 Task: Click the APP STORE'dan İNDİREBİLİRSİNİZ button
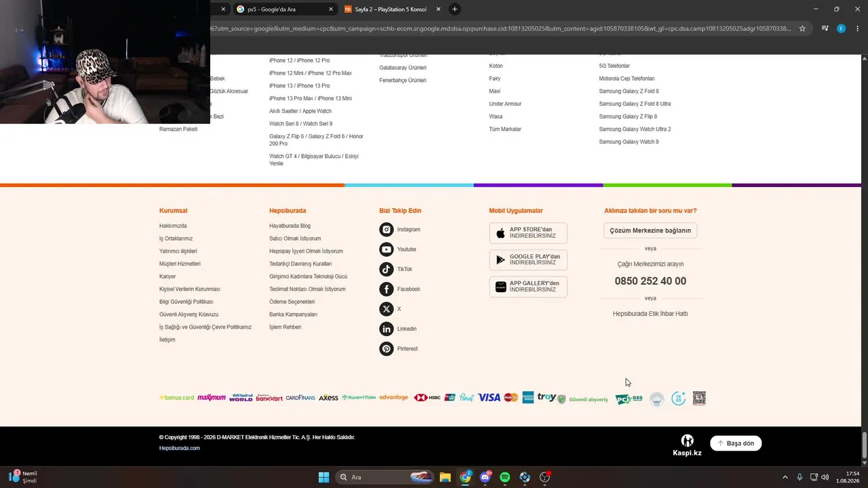(x=528, y=233)
